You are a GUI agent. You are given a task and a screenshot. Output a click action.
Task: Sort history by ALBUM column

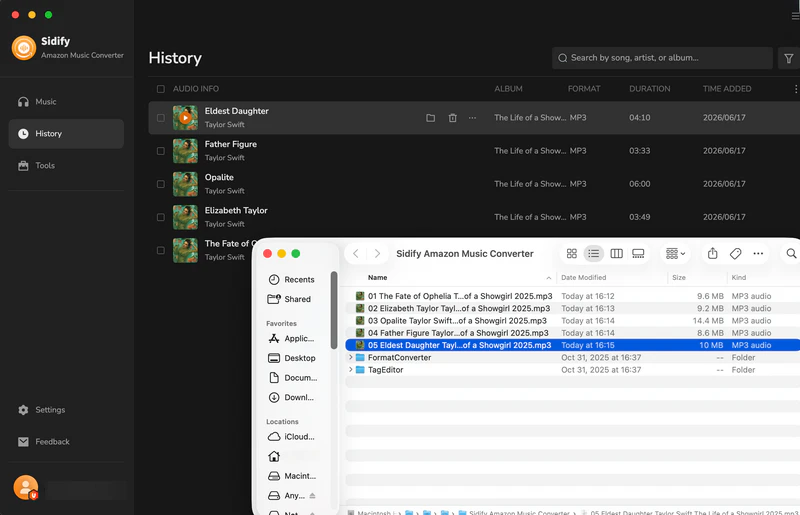(508, 89)
